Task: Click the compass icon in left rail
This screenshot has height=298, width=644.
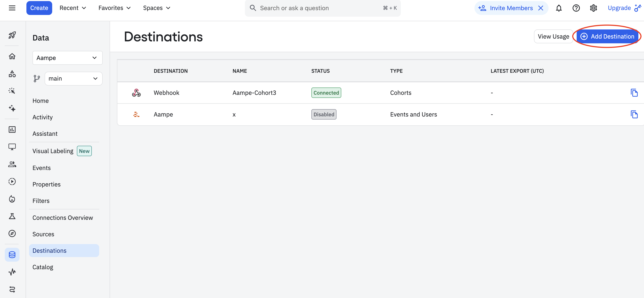Action: pos(12,233)
